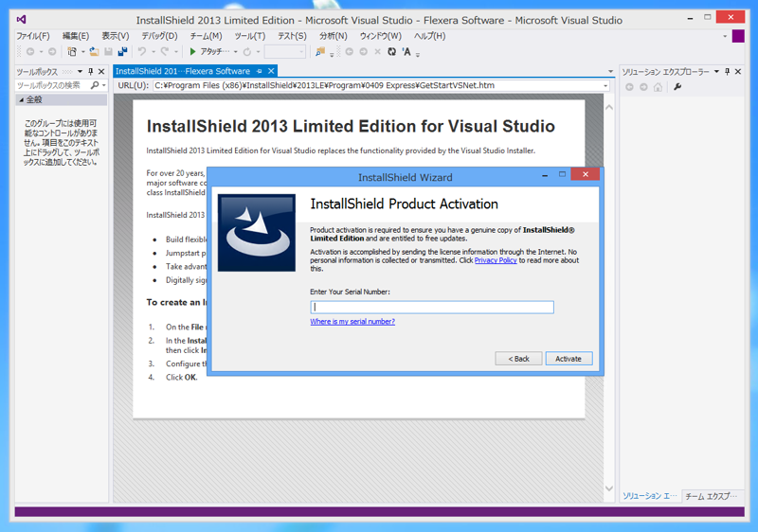Click the Toolbox search input field
The image size is (758, 532).
[52, 85]
